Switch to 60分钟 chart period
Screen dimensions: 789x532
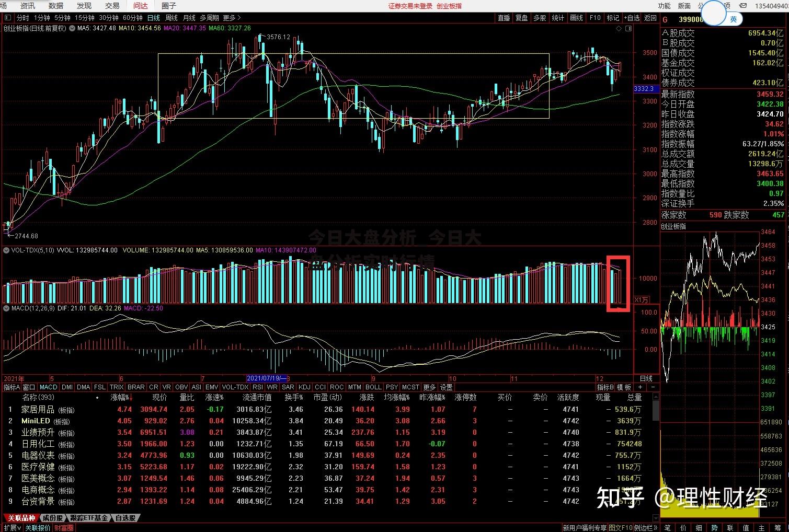(x=133, y=18)
